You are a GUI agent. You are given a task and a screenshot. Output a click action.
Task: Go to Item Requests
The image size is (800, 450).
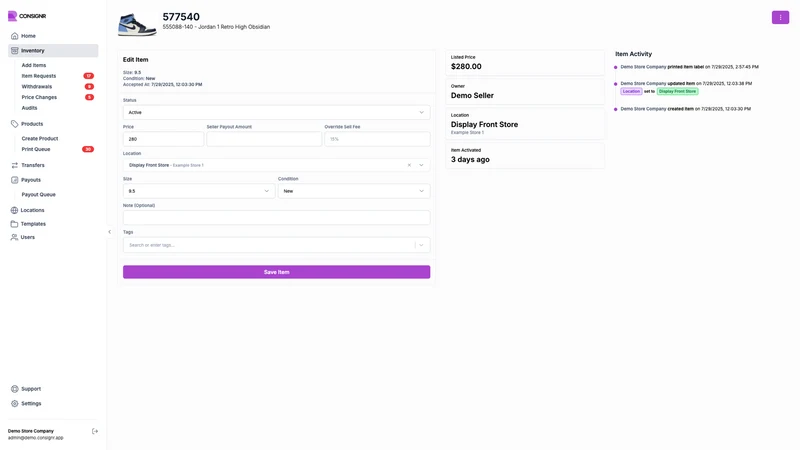[x=39, y=76]
